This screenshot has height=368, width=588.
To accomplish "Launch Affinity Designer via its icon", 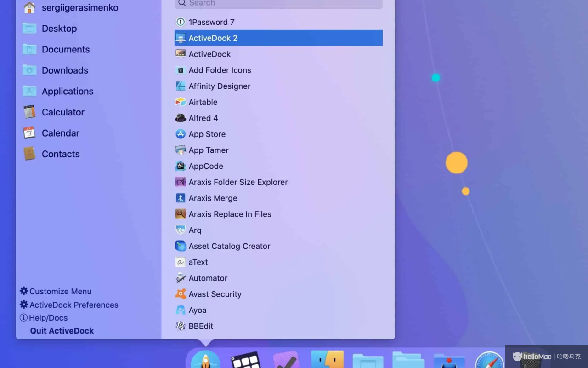I will pyautogui.click(x=181, y=86).
